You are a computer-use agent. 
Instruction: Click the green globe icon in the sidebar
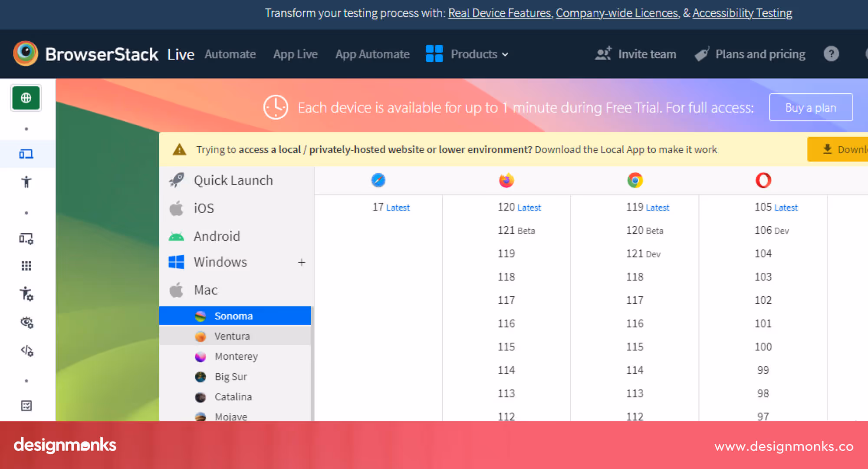pyautogui.click(x=26, y=98)
